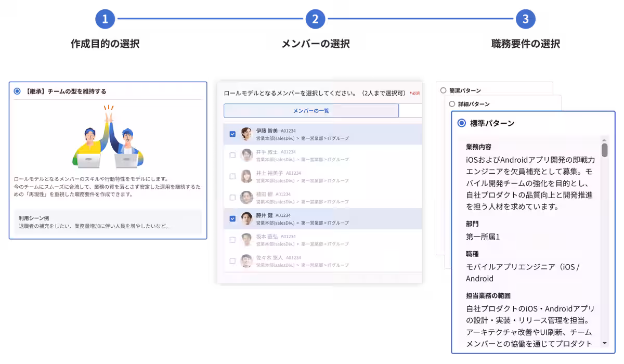Click the scrollbar thumb in 標準パターン panel
Image resolution: width=624 pixels, height=364 pixels.
tap(604, 150)
